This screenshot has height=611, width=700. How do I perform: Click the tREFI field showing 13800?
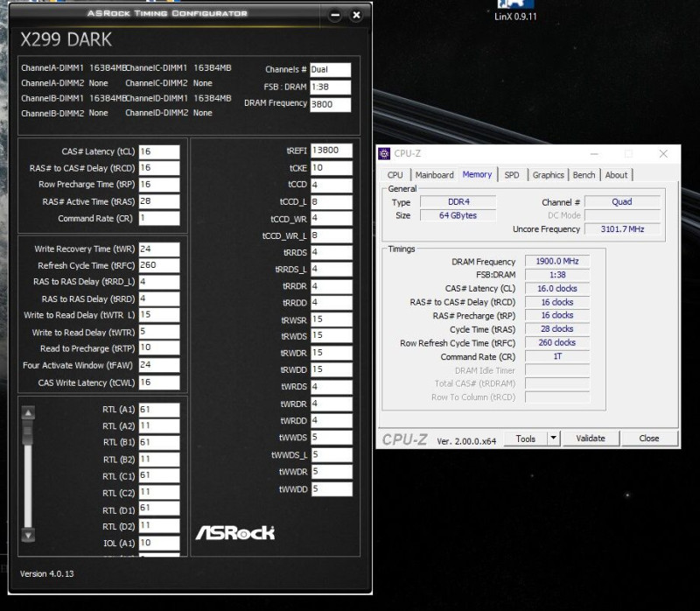(332, 151)
